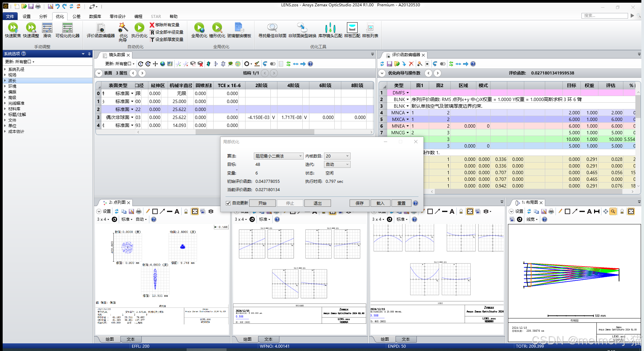The height and width of the screenshot is (351, 644).
Task: Open the 库存镜头匹配 tool
Action: pyautogui.click(x=330, y=30)
